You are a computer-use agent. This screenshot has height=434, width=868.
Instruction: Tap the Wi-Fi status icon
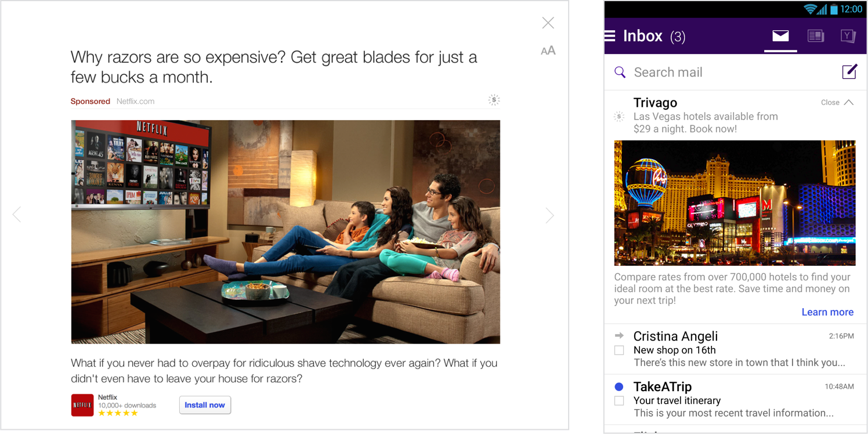click(810, 9)
